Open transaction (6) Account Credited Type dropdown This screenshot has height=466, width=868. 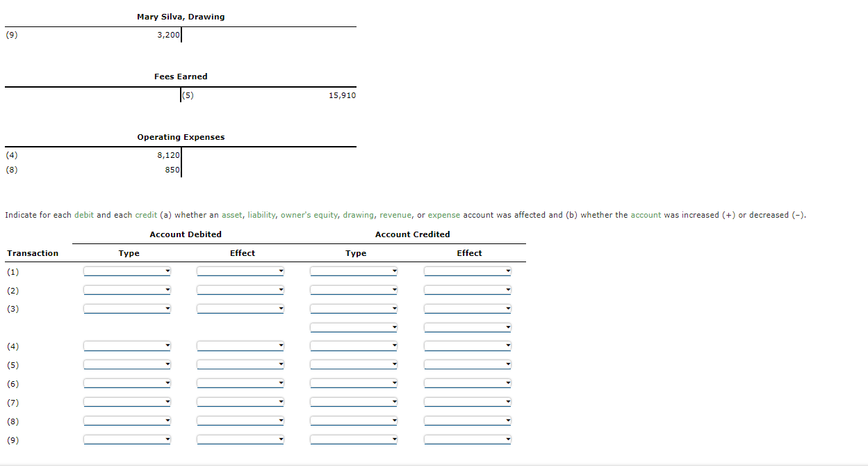[354, 383]
